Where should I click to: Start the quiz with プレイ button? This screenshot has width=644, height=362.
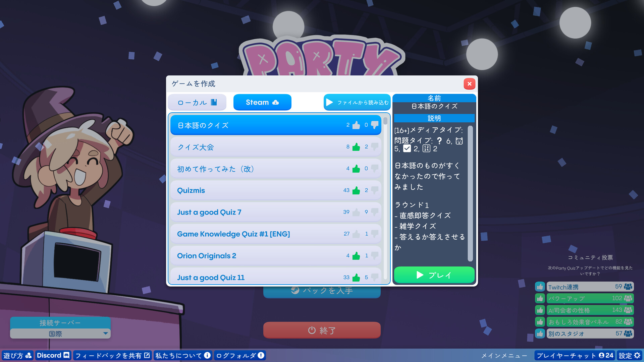coord(434,275)
